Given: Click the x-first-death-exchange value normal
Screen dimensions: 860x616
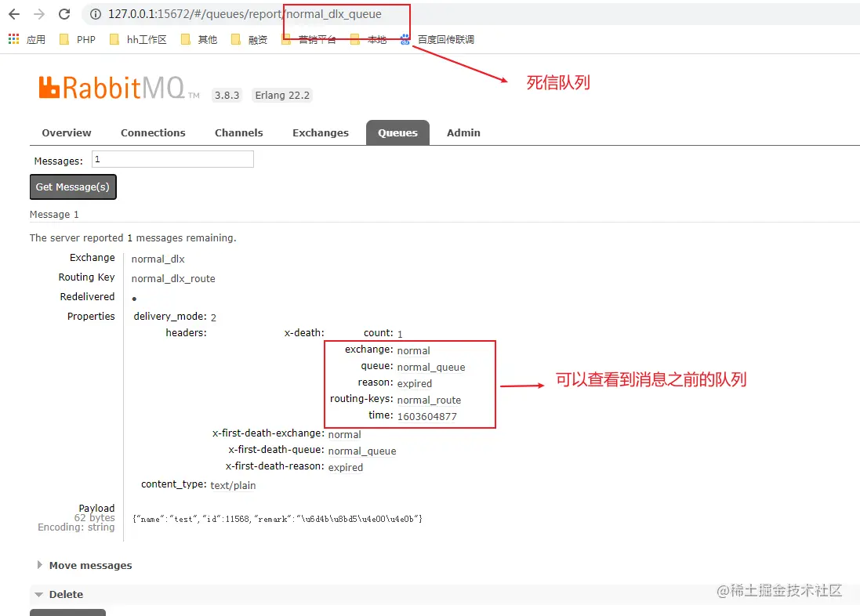Looking at the screenshot, I should coord(344,434).
